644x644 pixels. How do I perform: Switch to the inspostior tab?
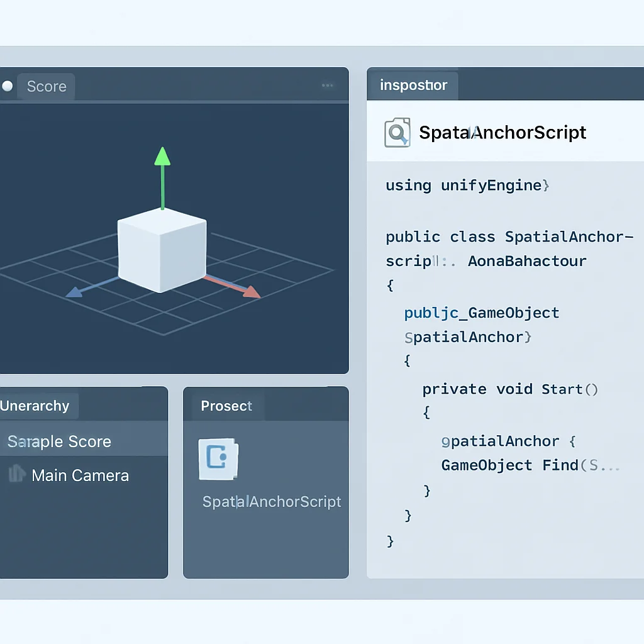click(x=413, y=85)
